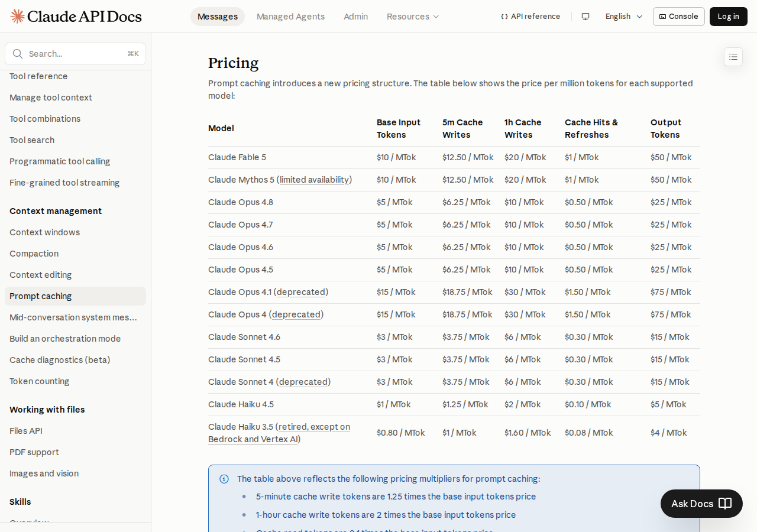Click the Working with files section heading
This screenshot has height=532, width=757.
click(47, 410)
